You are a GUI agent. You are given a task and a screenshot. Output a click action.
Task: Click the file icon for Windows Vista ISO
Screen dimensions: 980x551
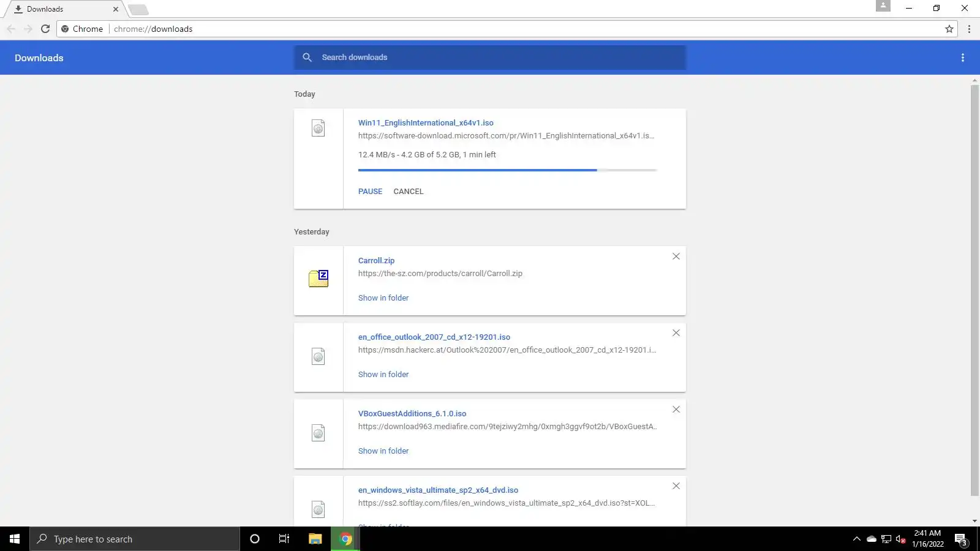pos(318,509)
